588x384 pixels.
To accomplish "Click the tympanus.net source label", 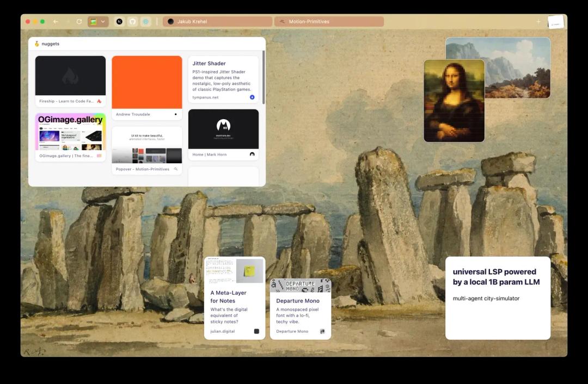I will pos(205,97).
